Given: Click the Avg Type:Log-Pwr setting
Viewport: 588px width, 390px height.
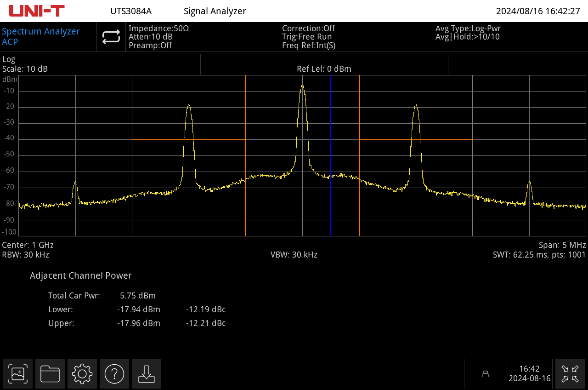Looking at the screenshot, I should point(468,29).
